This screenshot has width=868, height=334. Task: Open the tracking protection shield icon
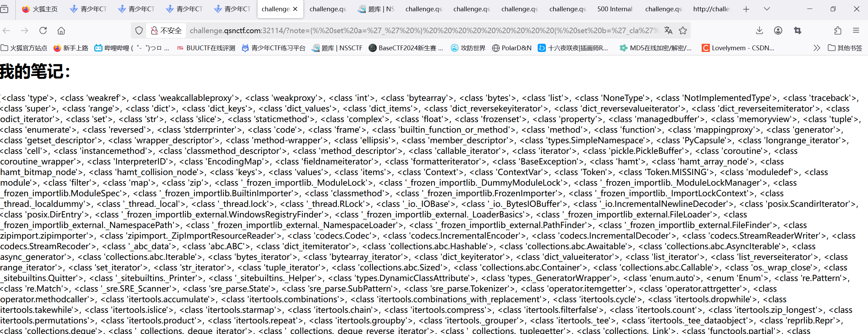(139, 31)
